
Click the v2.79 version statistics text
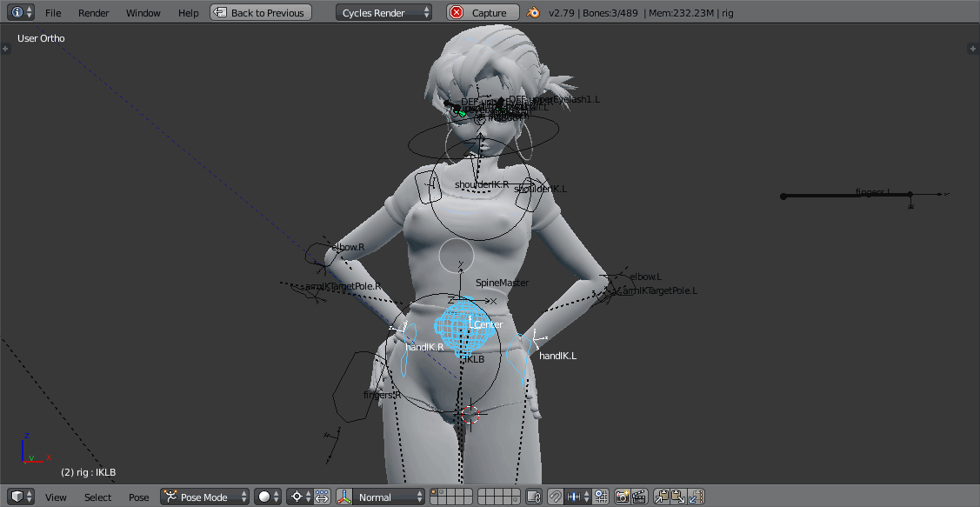click(641, 13)
